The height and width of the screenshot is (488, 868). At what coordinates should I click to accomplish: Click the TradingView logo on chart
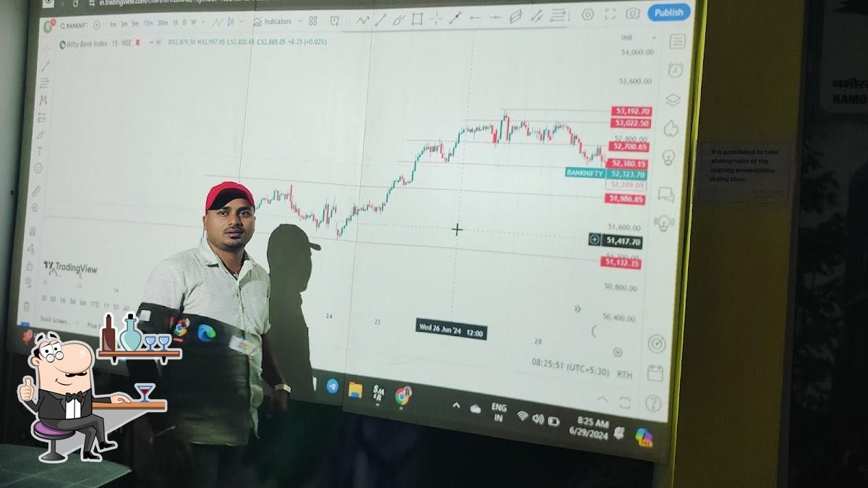[x=70, y=268]
